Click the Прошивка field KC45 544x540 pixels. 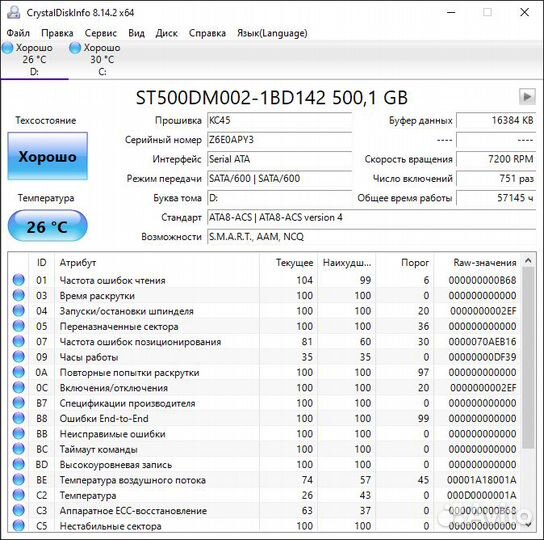point(280,120)
